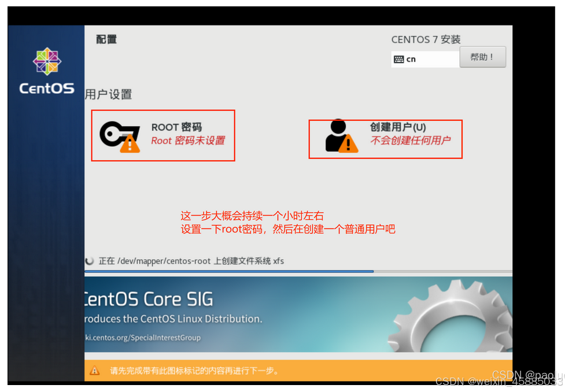565x392 pixels.
Task: Click the cn keyboard layout field
Action: (425, 59)
